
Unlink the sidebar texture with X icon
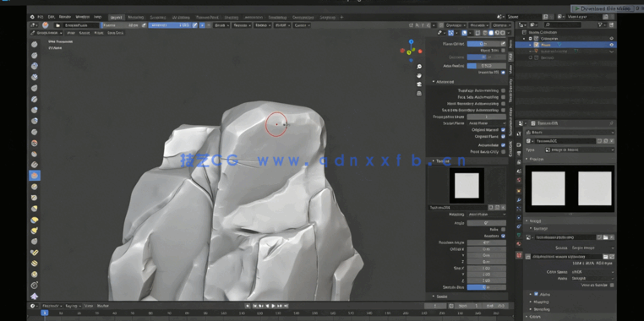[x=504, y=208]
